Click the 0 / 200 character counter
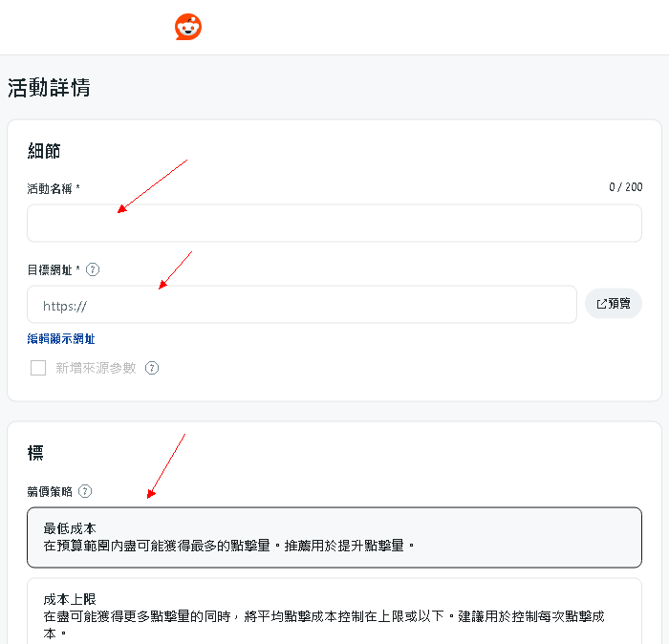 click(x=625, y=187)
